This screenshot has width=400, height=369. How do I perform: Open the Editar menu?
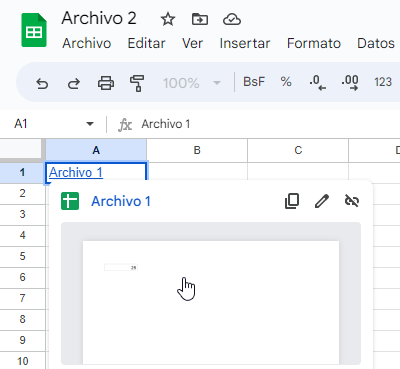tap(146, 43)
